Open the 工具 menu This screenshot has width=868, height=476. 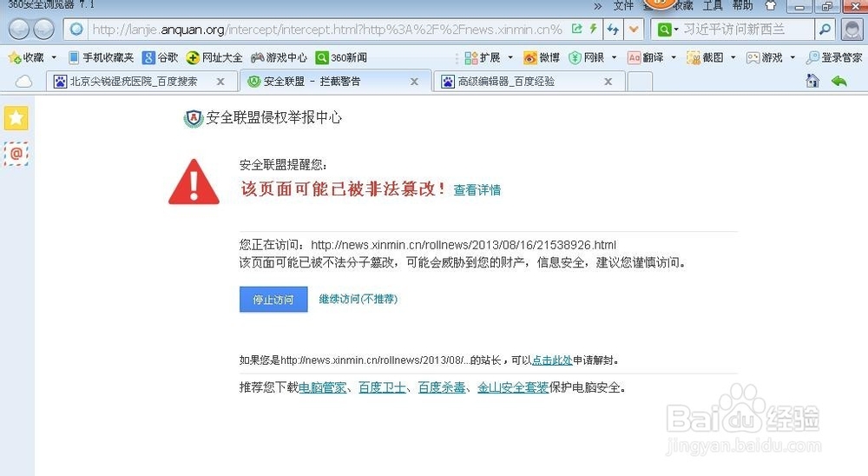(713, 5)
